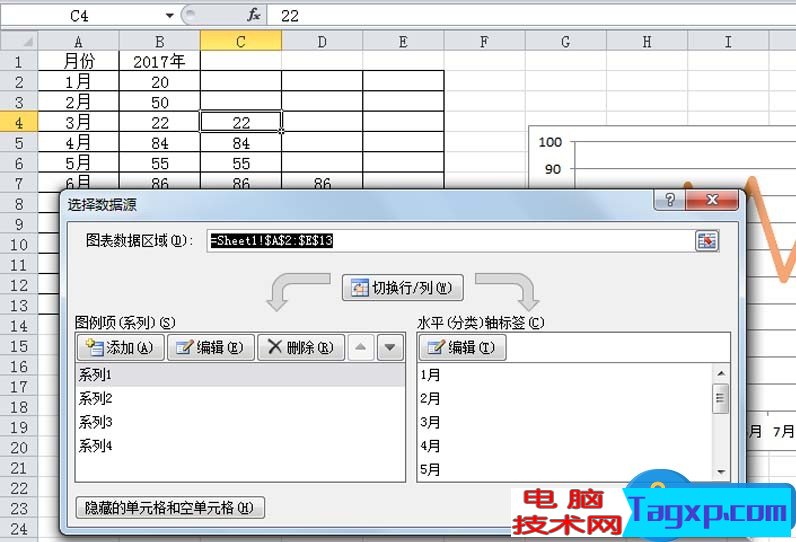Click the axis label list scrollbar thumb

[x=721, y=398]
